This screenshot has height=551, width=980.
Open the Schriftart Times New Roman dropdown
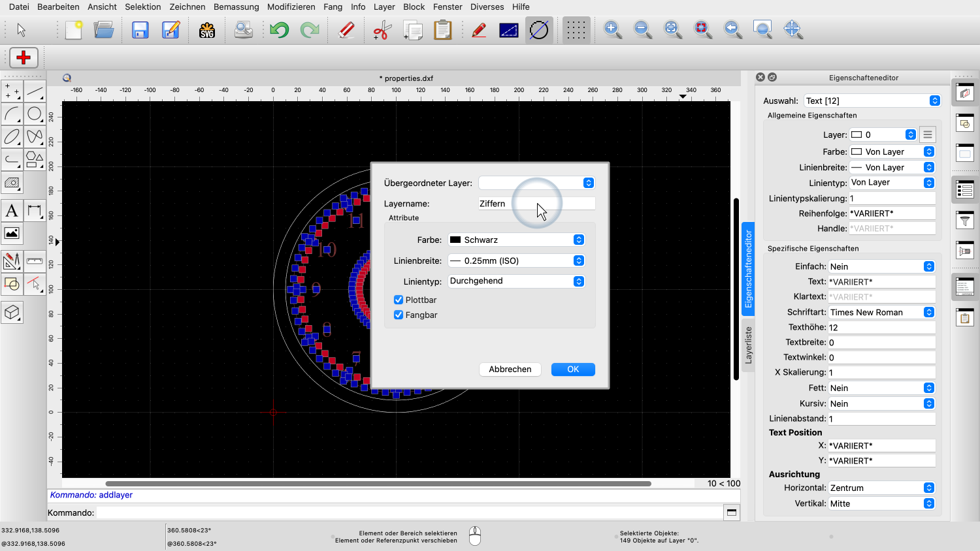pos(881,312)
